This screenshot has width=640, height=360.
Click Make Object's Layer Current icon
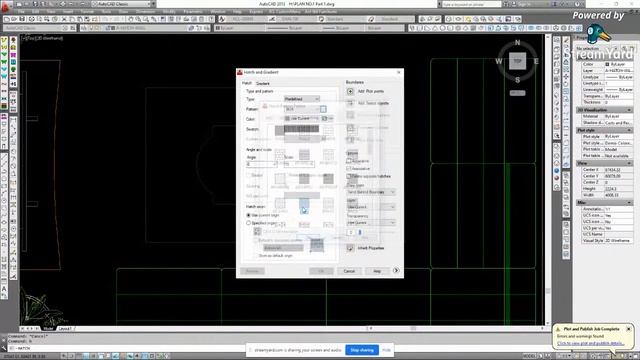(x=191, y=28)
